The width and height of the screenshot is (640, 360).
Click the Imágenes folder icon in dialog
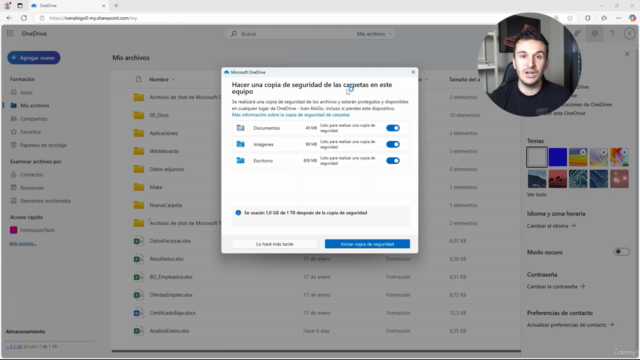pyautogui.click(x=240, y=144)
